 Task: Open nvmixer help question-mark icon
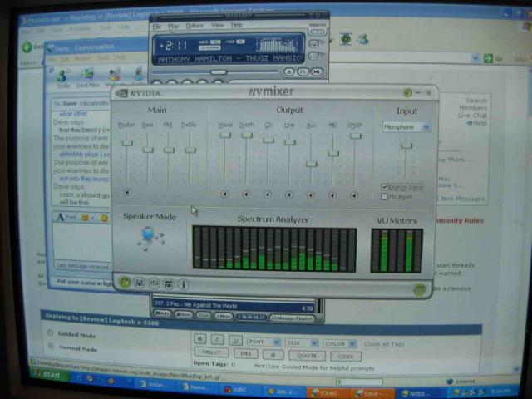point(408,92)
